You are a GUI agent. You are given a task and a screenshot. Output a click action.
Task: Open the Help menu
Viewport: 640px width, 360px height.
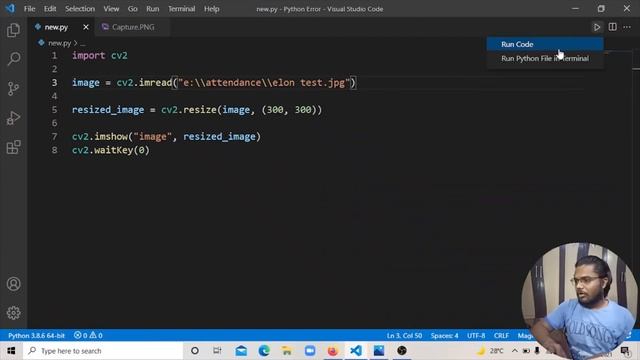(211, 9)
